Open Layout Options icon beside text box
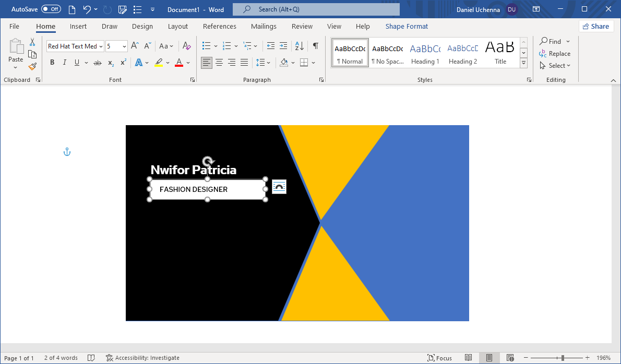The image size is (621, 364). pyautogui.click(x=279, y=187)
